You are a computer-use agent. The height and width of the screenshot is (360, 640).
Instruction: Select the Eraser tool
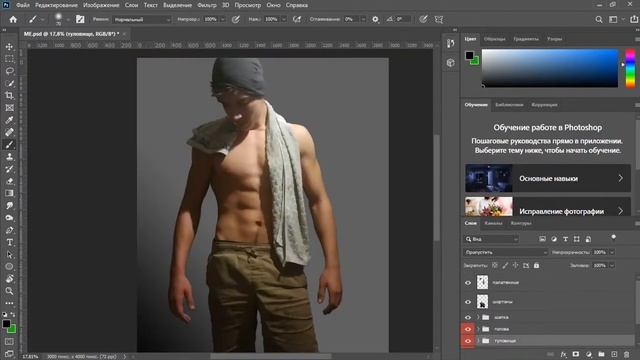click(9, 181)
